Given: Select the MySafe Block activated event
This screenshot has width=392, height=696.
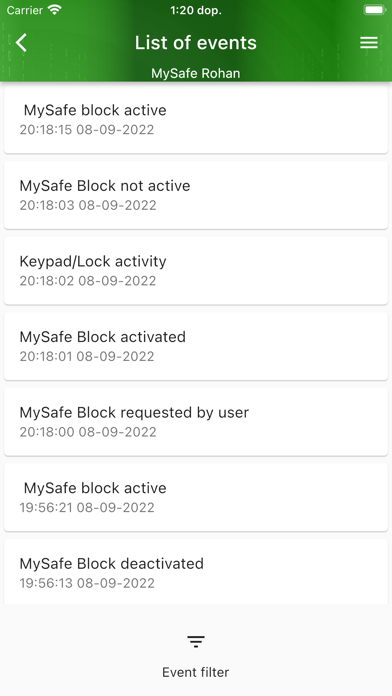Looking at the screenshot, I should 196,346.
